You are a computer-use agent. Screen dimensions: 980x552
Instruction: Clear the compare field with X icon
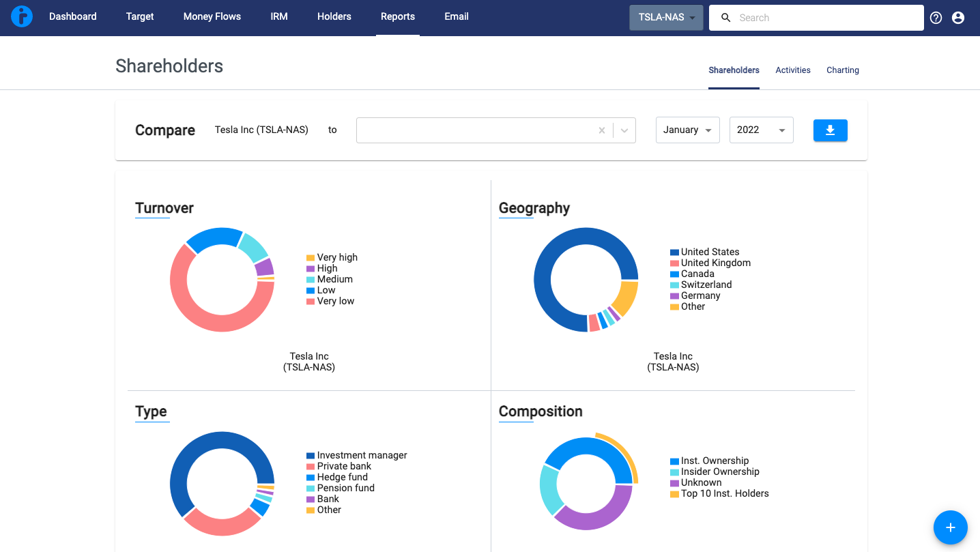tap(601, 130)
